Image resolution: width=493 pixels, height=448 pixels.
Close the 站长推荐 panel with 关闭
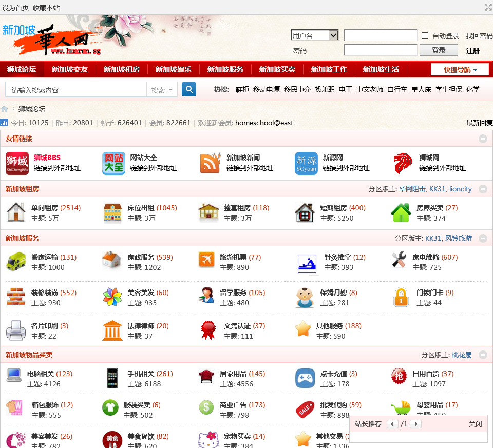pyautogui.click(x=475, y=424)
